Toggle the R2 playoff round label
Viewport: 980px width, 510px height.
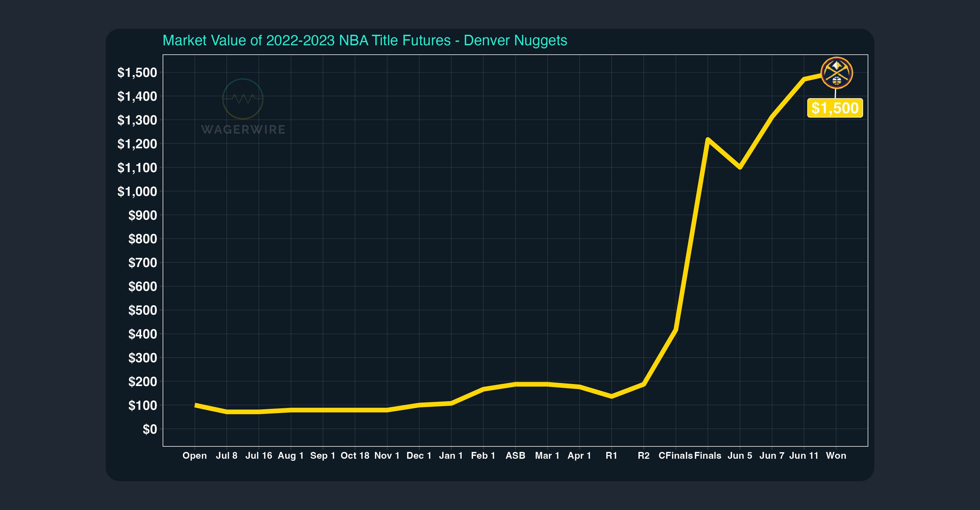point(644,456)
